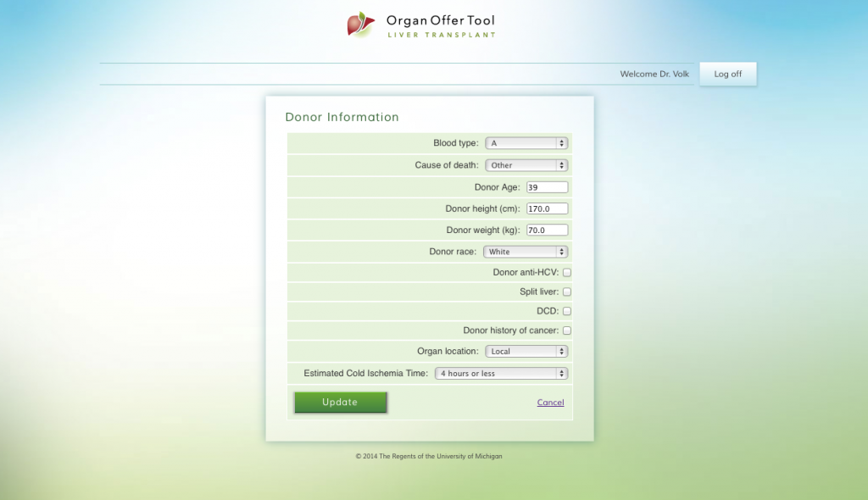The image size is (868, 500).
Task: Click the Cancel link
Action: (x=550, y=403)
